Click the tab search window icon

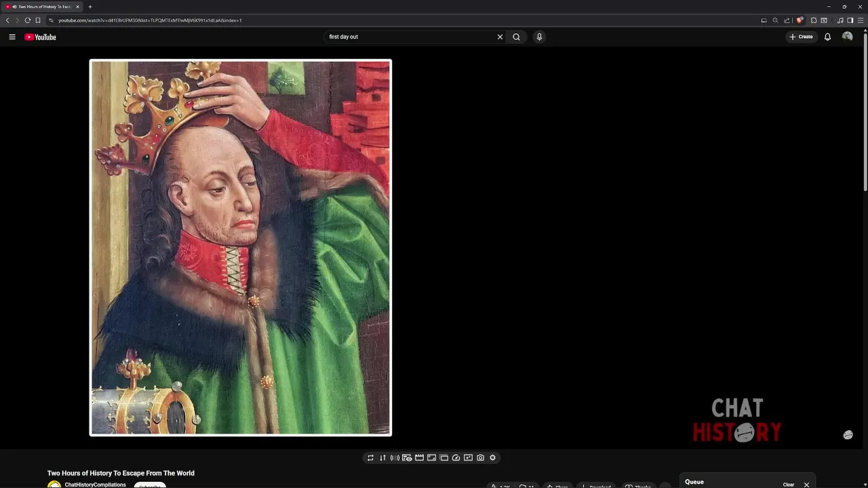(x=824, y=20)
